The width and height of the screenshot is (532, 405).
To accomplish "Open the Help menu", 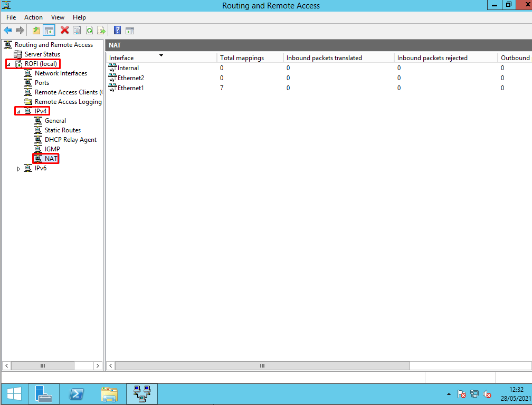I will [79, 17].
